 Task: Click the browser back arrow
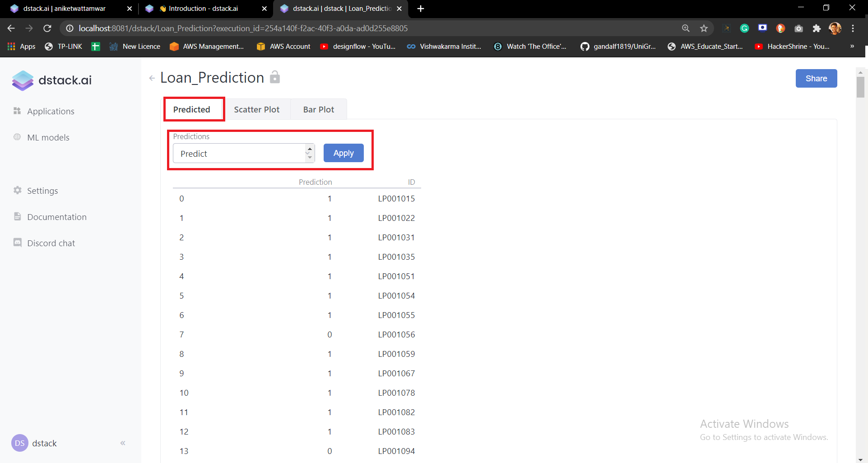point(11,28)
